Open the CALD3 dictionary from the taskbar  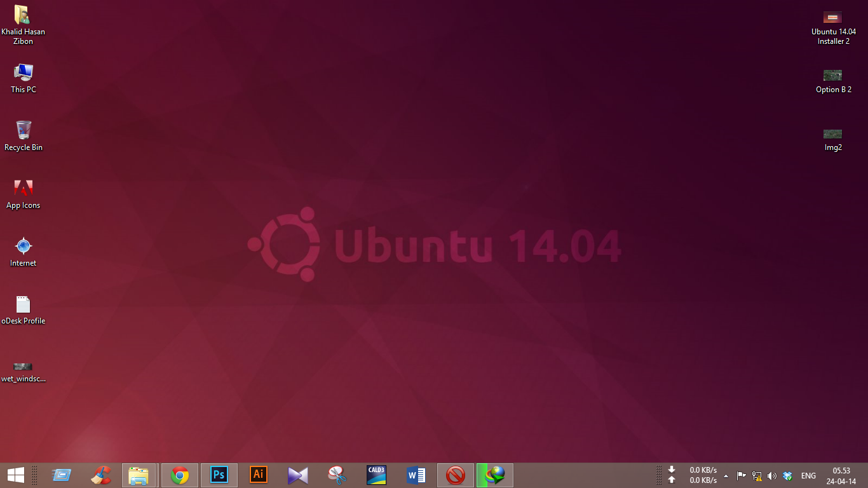coord(376,475)
